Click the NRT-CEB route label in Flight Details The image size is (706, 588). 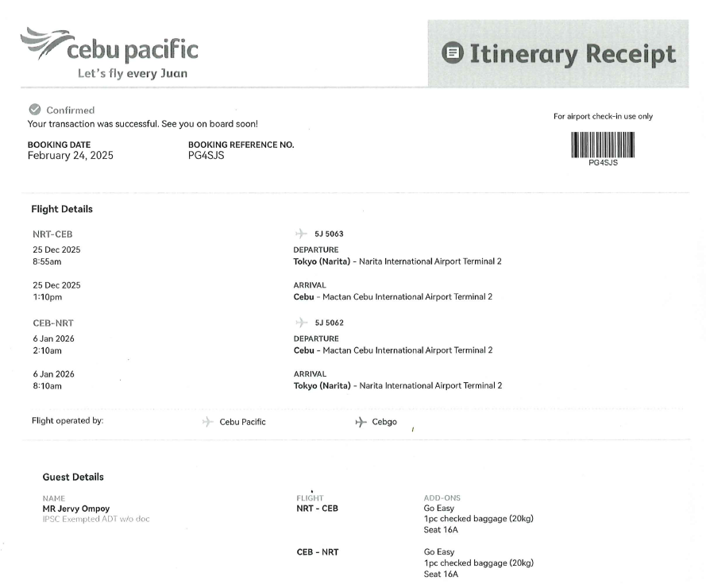point(51,234)
